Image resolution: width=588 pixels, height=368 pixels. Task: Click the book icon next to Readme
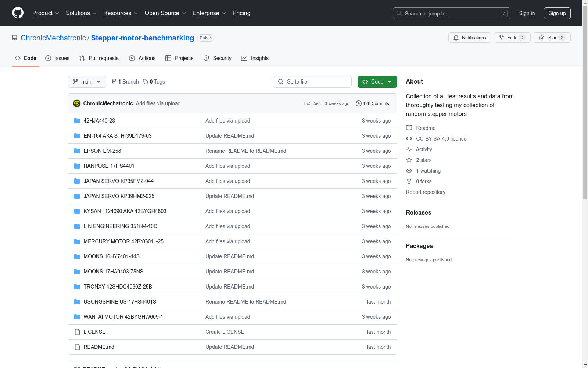(409, 128)
